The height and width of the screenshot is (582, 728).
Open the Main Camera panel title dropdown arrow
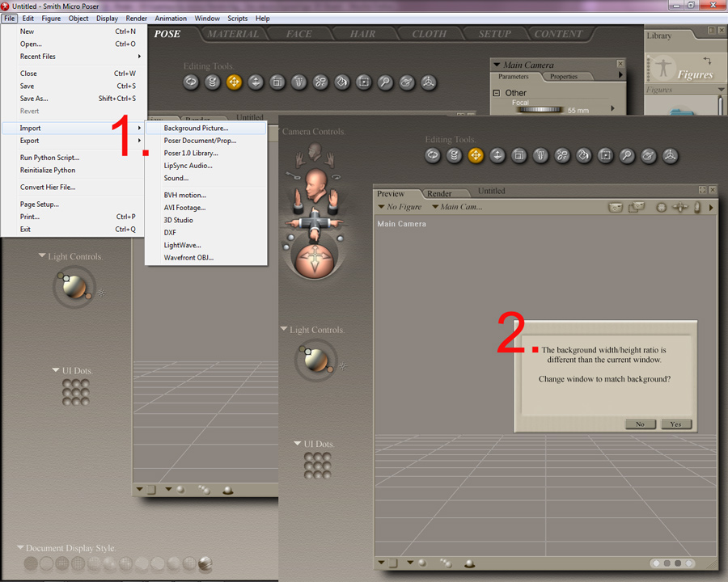497,65
